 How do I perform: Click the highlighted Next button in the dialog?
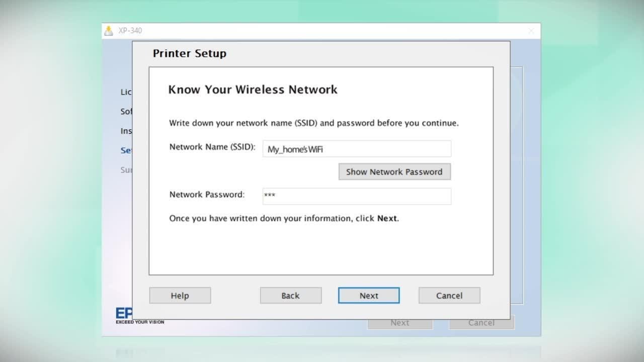(368, 296)
